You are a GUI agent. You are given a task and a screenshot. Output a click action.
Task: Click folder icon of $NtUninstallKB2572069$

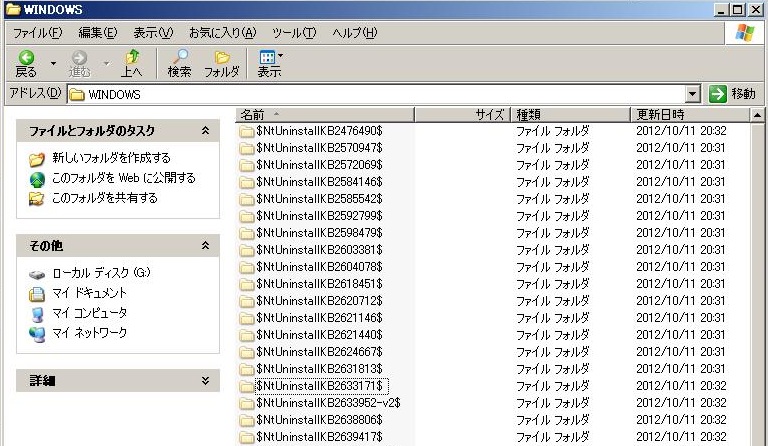(x=246, y=165)
